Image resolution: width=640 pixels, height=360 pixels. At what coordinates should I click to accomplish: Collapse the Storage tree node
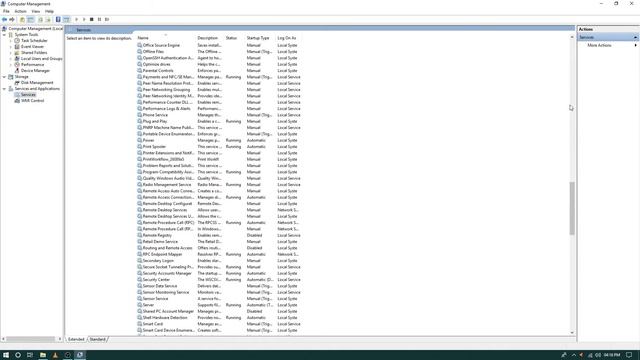4,77
